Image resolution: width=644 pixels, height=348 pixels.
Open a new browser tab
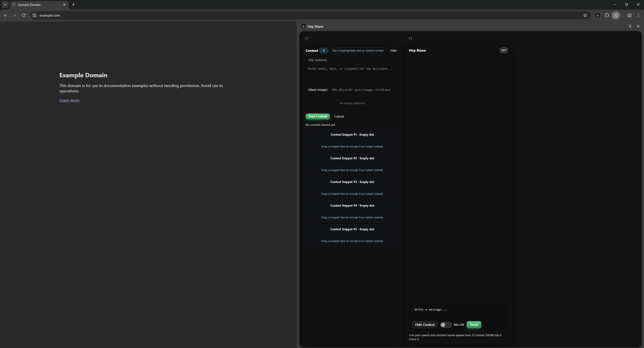click(73, 5)
